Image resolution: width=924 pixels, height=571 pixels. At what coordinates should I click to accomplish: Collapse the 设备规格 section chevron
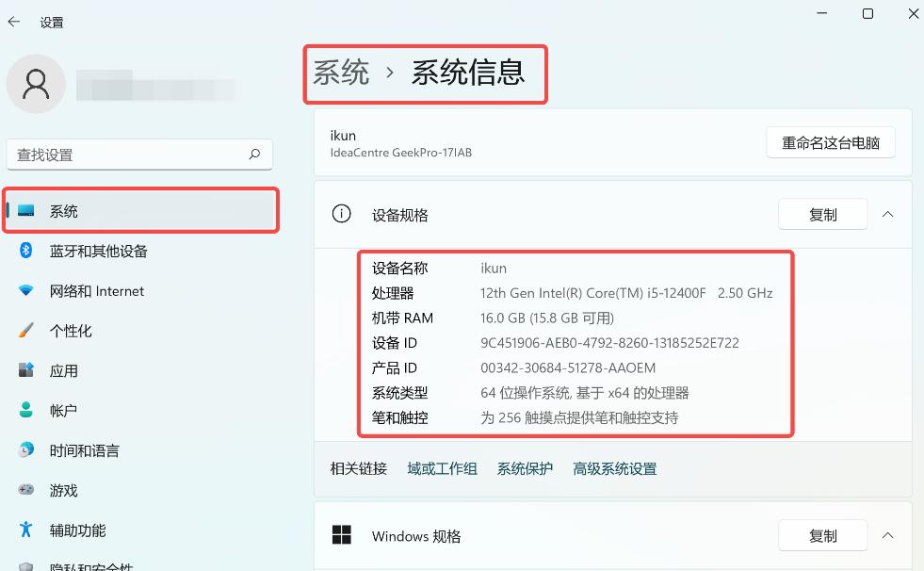pyautogui.click(x=887, y=215)
